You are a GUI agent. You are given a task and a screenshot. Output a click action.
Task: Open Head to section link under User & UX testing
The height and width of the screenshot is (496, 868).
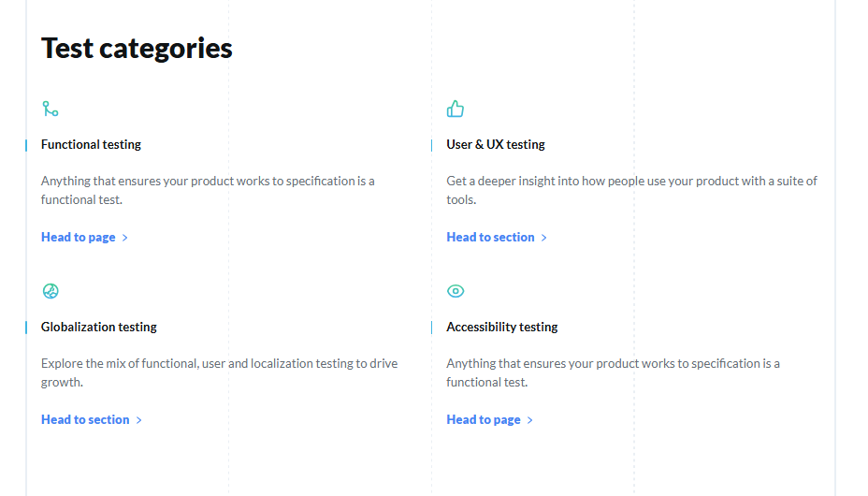(490, 238)
